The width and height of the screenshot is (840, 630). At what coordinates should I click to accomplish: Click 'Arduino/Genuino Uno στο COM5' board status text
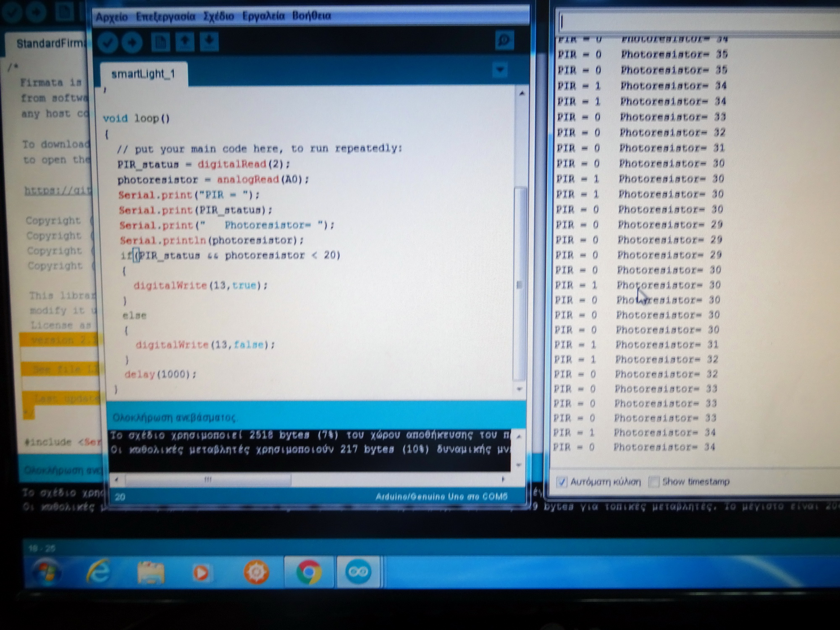(x=441, y=496)
